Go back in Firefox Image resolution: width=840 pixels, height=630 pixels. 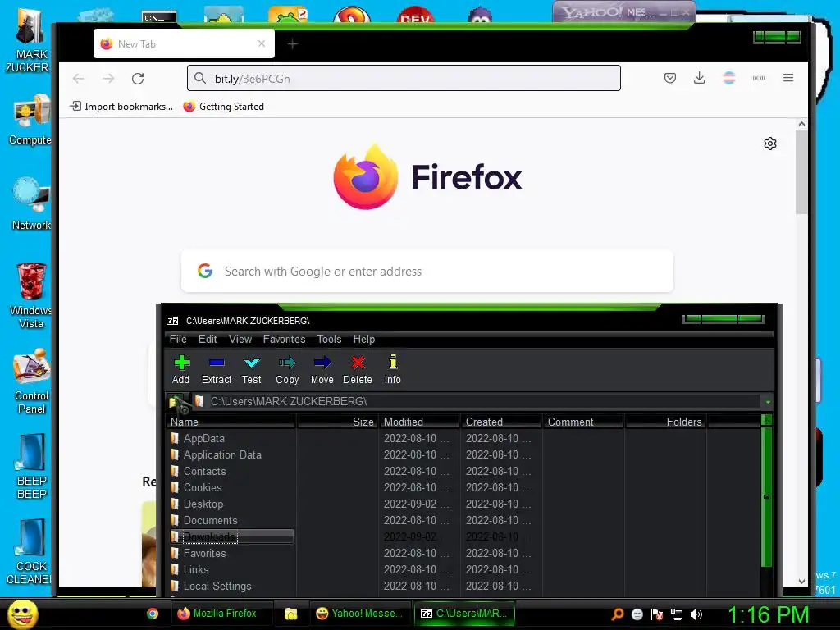79,78
